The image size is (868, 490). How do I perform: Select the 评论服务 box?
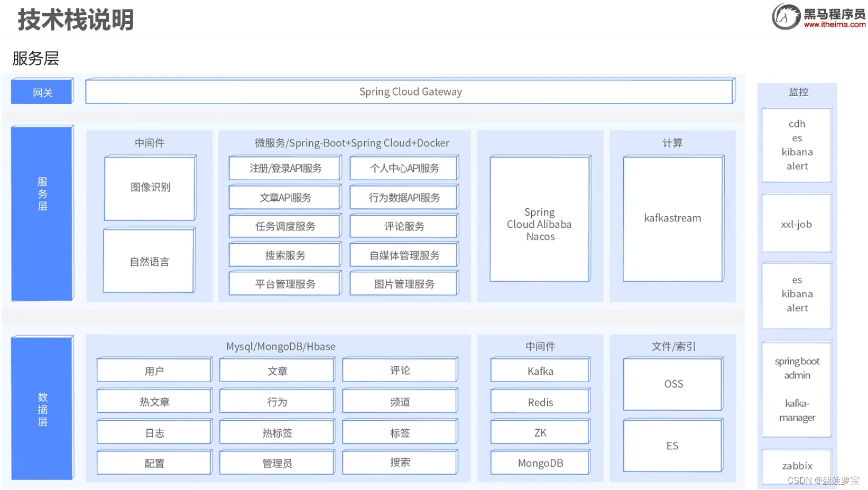404,226
